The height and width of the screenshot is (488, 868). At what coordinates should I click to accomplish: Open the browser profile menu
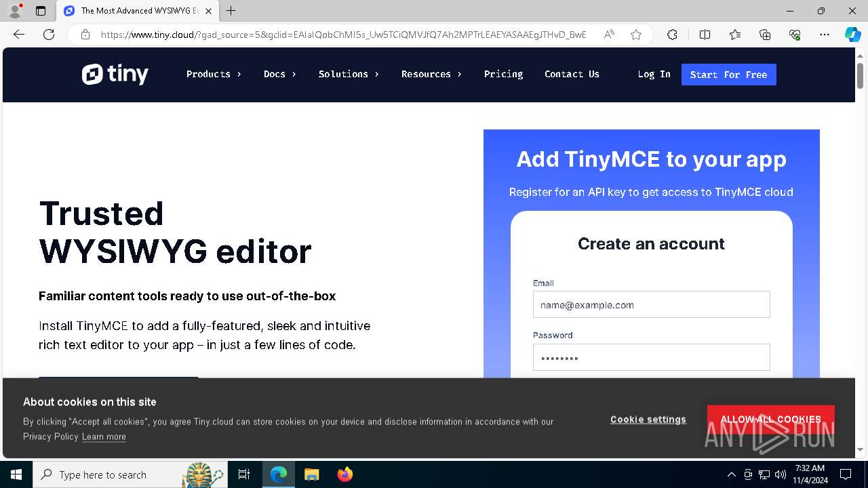tap(15, 11)
